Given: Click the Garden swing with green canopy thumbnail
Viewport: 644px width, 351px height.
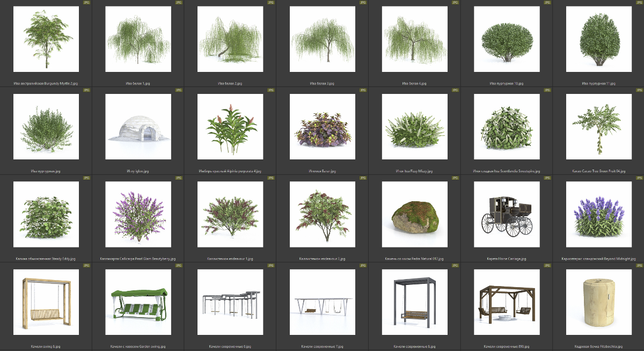Looking at the screenshot, I should [138, 302].
